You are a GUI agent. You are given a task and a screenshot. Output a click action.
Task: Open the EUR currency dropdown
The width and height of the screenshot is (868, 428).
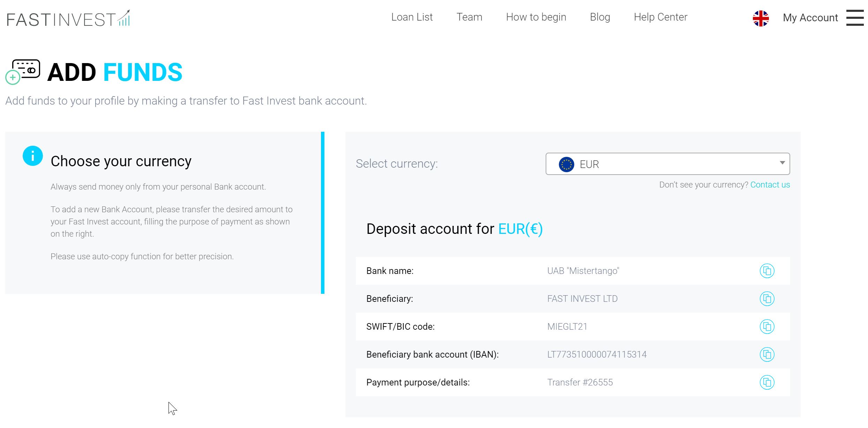pyautogui.click(x=667, y=164)
